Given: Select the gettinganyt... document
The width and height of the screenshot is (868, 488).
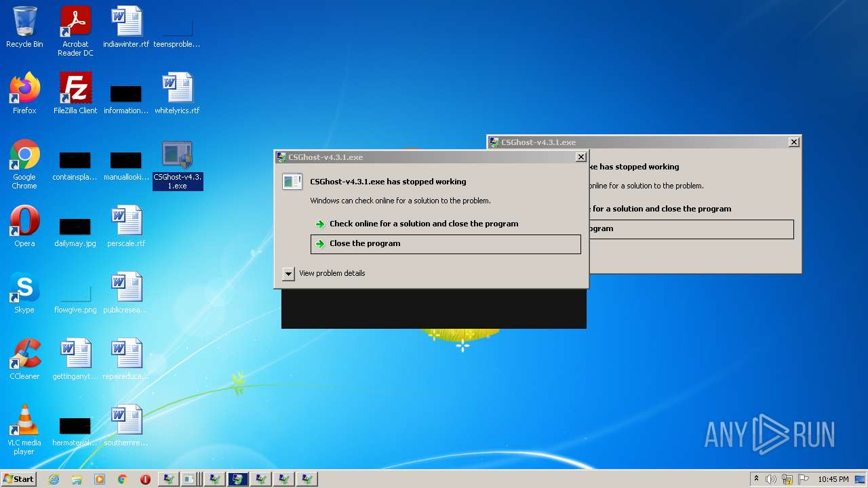Looking at the screenshot, I should [75, 359].
